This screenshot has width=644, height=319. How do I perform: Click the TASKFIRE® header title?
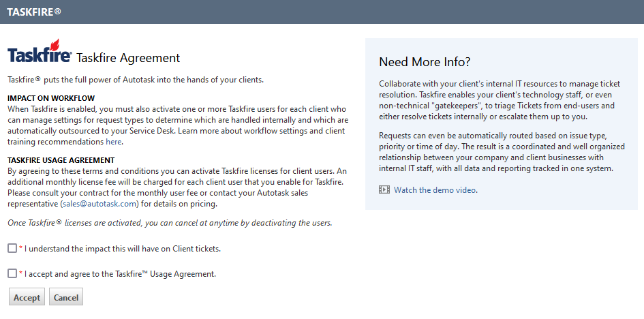(x=34, y=12)
